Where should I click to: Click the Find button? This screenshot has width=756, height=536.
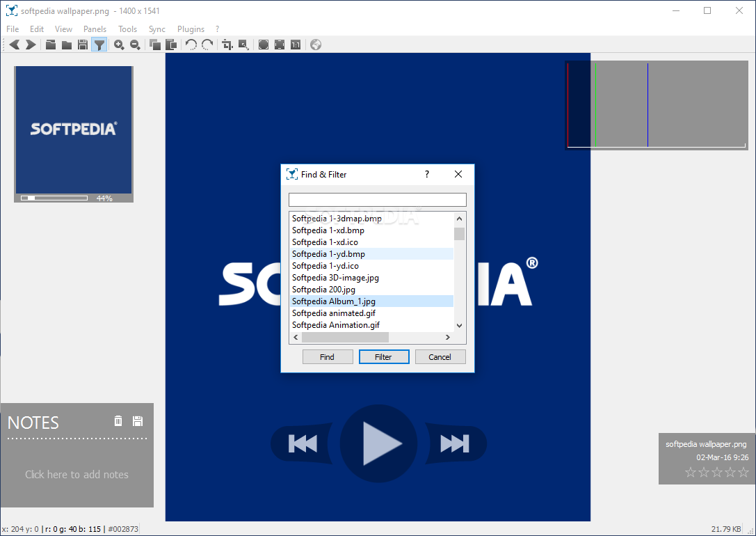[x=328, y=357]
